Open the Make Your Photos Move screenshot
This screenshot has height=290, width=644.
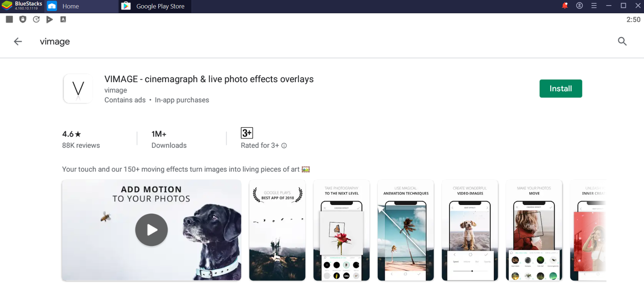pos(534,230)
